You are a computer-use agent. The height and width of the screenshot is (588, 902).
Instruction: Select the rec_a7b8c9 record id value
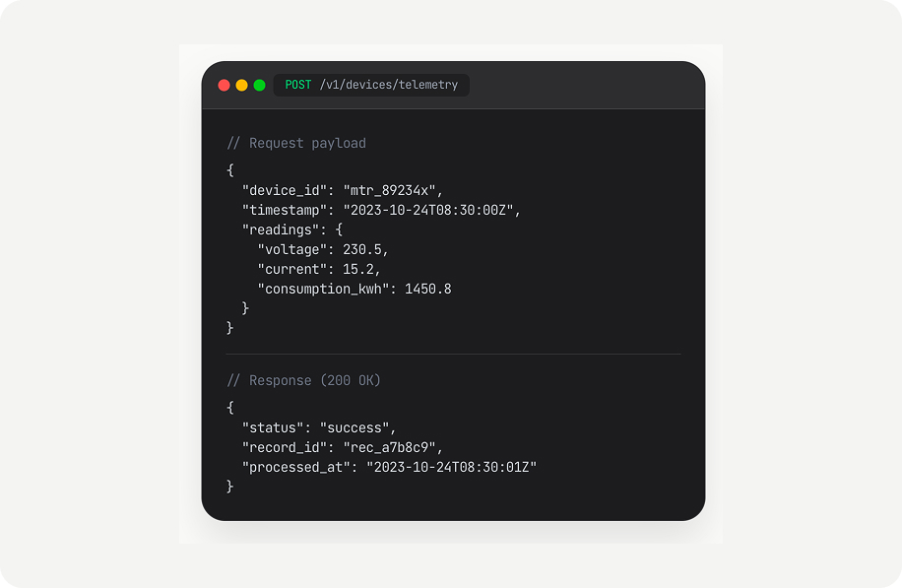coord(389,447)
